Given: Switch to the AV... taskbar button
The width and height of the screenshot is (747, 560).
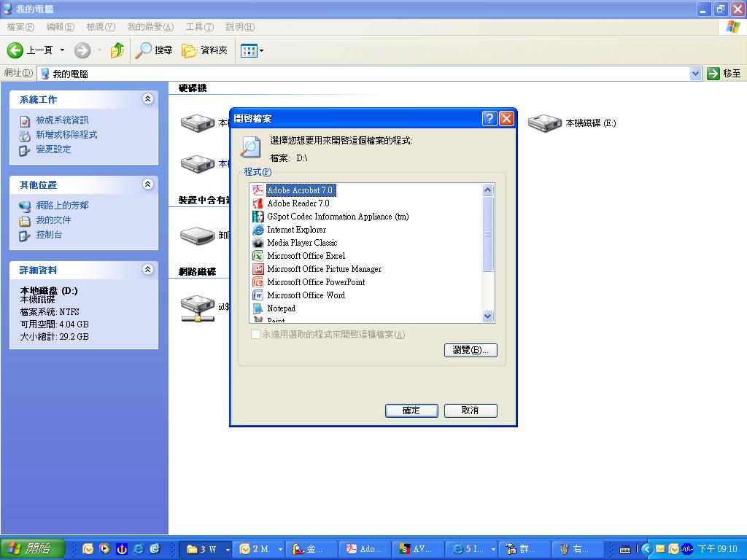Looking at the screenshot, I should (418, 549).
